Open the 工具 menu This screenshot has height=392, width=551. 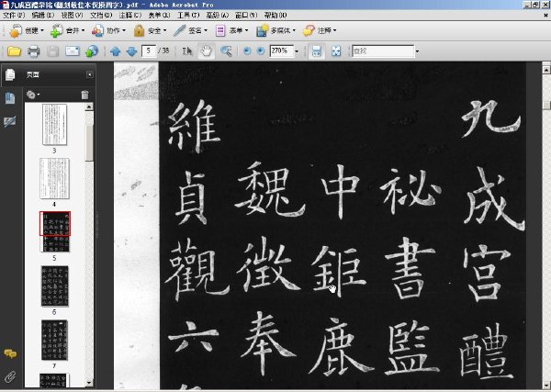click(188, 15)
